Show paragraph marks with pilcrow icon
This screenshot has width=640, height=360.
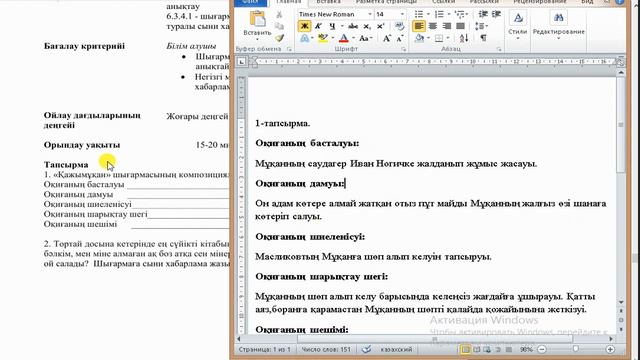pyautogui.click(x=483, y=38)
